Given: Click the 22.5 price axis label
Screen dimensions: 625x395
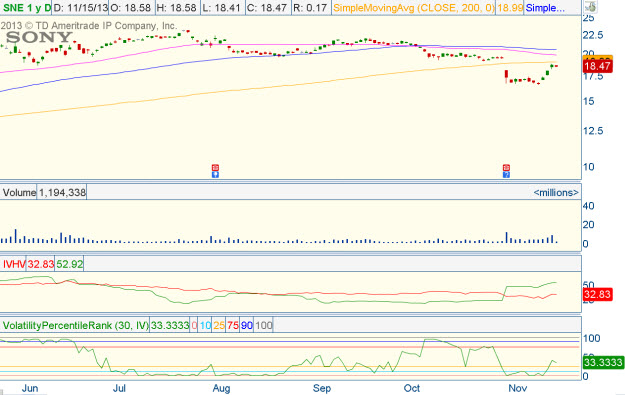Looking at the screenshot, I should pos(593,35).
